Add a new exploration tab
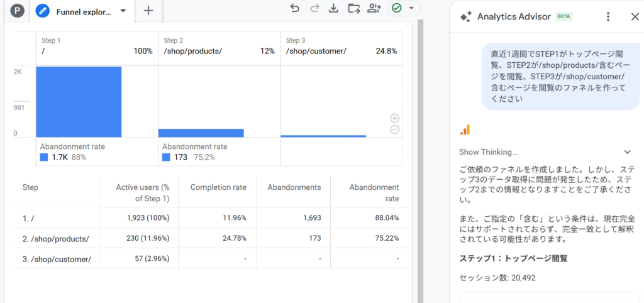The image size is (644, 303). click(x=148, y=11)
